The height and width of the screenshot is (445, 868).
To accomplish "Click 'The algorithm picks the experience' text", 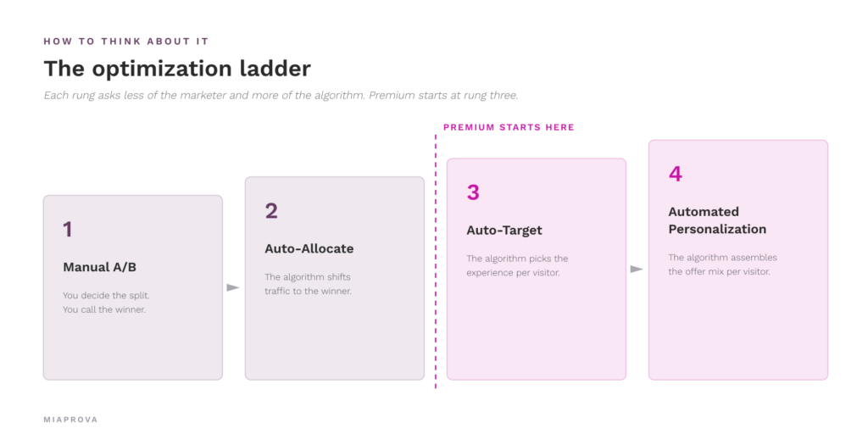I will click(x=517, y=265).
